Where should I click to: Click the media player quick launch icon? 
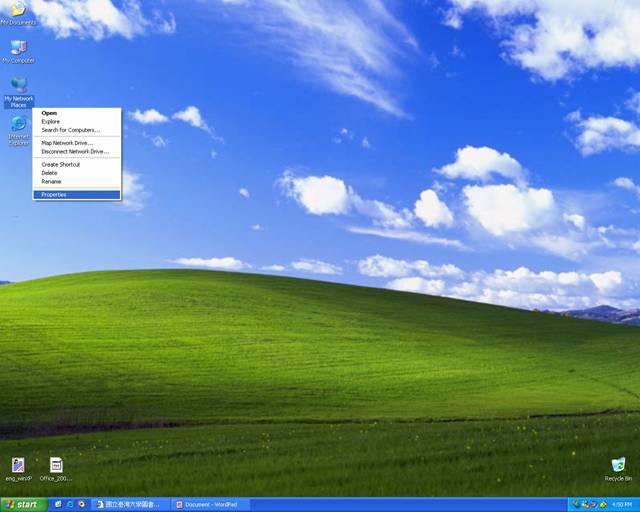[x=82, y=504]
